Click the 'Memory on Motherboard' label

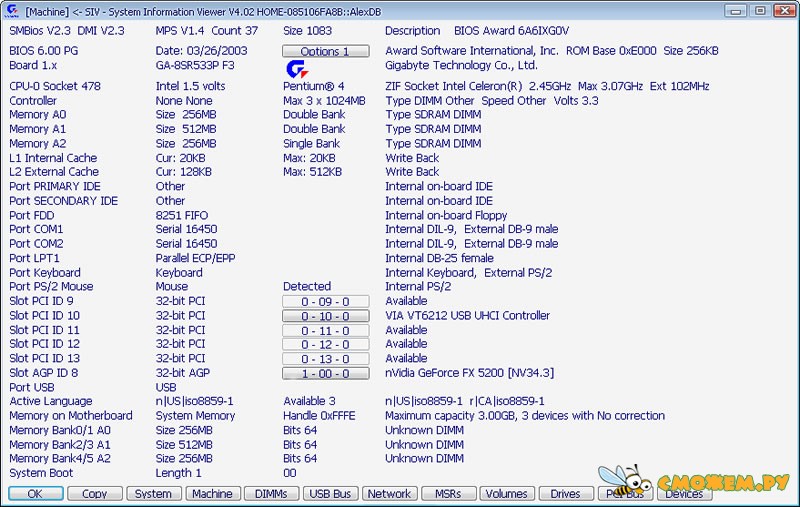pos(71,416)
